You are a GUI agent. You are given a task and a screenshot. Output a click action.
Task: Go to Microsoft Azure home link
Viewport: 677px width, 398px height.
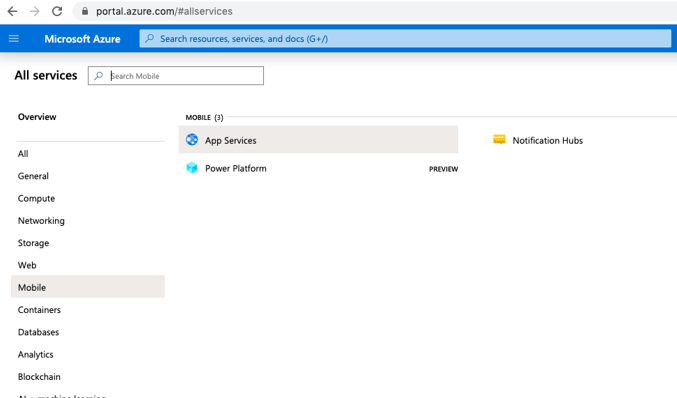(x=82, y=39)
